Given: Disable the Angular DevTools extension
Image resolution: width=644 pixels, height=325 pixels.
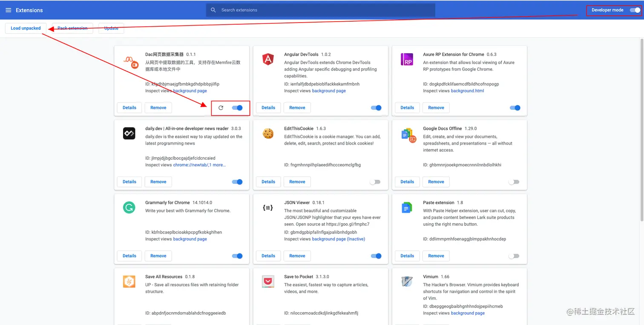Looking at the screenshot, I should (x=376, y=108).
